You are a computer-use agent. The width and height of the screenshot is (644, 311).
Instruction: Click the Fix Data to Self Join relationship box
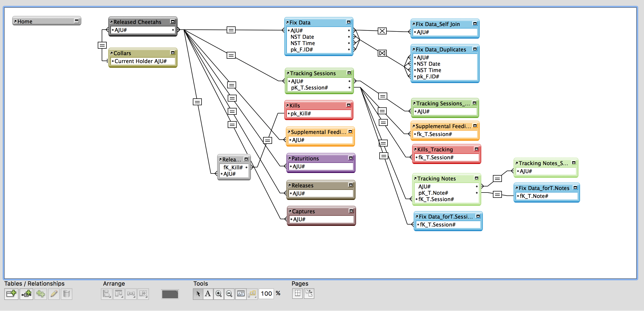tap(382, 31)
